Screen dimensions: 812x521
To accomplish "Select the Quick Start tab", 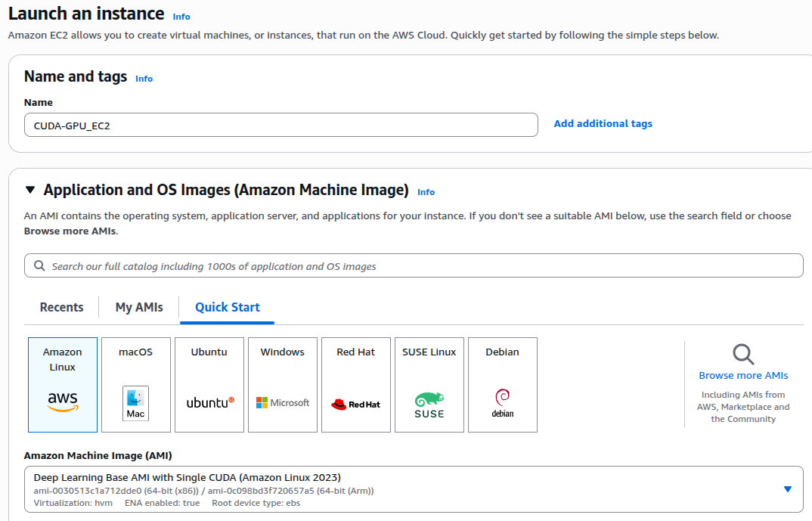I will coord(227,307).
